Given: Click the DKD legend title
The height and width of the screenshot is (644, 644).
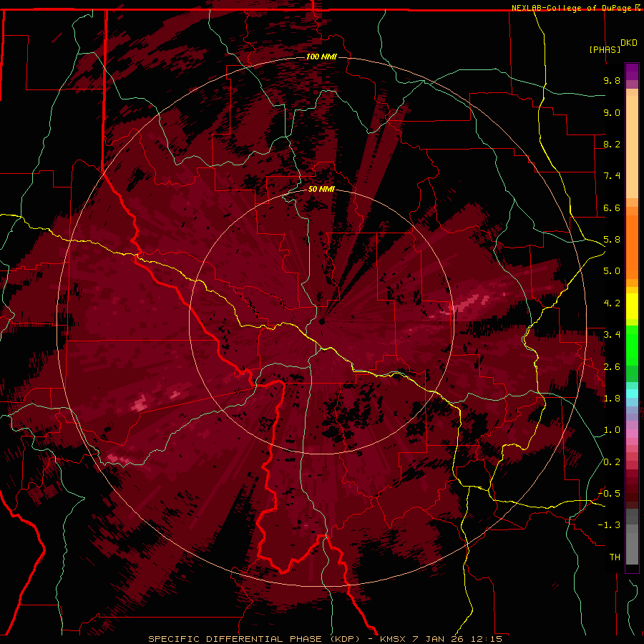Looking at the screenshot, I should [629, 43].
